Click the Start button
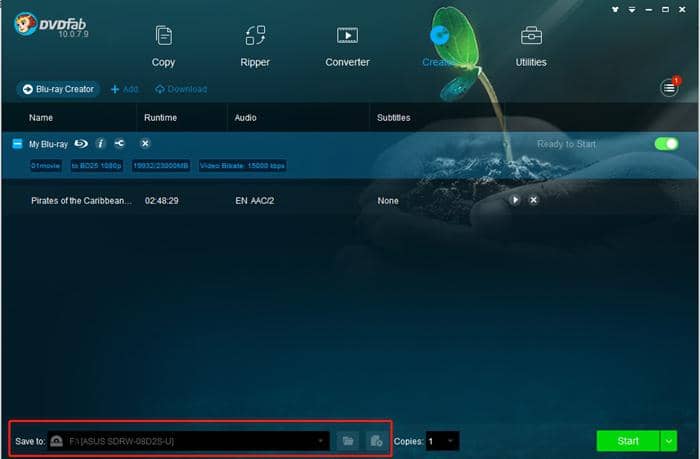 628,441
